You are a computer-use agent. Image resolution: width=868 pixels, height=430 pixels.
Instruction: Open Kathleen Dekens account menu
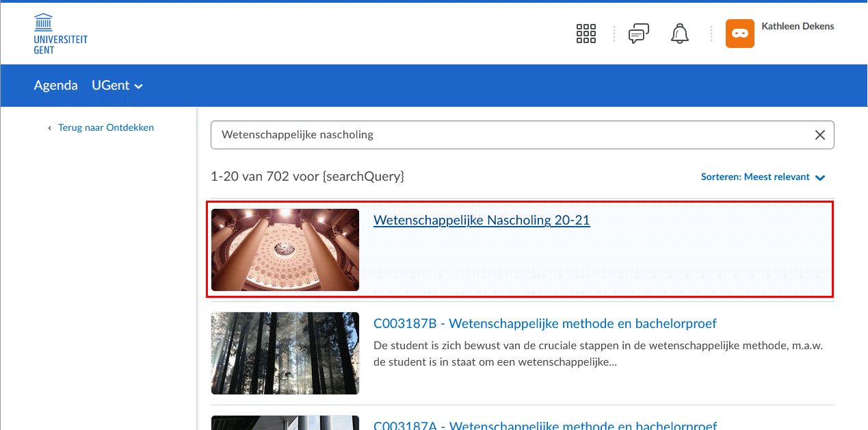point(798,27)
